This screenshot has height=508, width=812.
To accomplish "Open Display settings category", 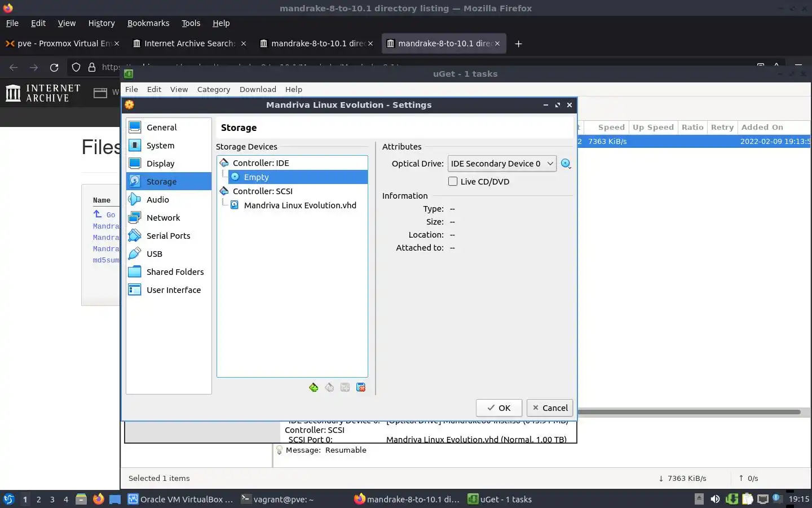I will [x=169, y=164].
